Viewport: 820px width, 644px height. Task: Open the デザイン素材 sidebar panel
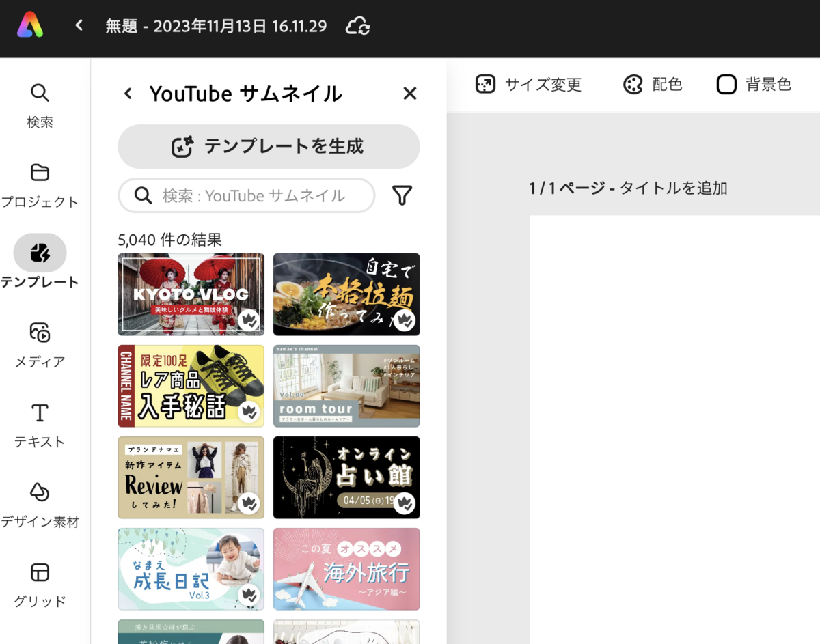40,505
